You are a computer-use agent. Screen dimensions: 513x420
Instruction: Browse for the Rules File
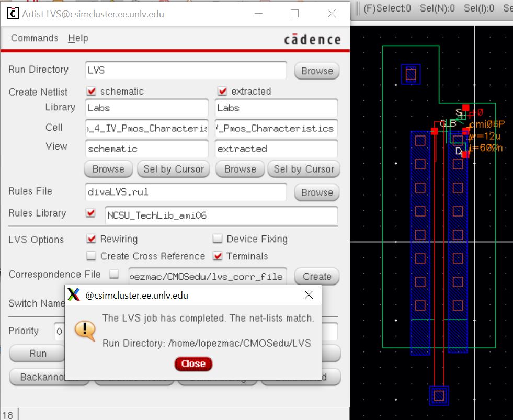316,192
